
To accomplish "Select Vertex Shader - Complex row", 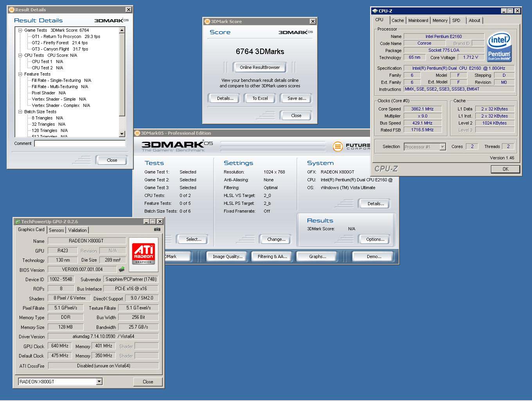I will pyautogui.click(x=61, y=105).
